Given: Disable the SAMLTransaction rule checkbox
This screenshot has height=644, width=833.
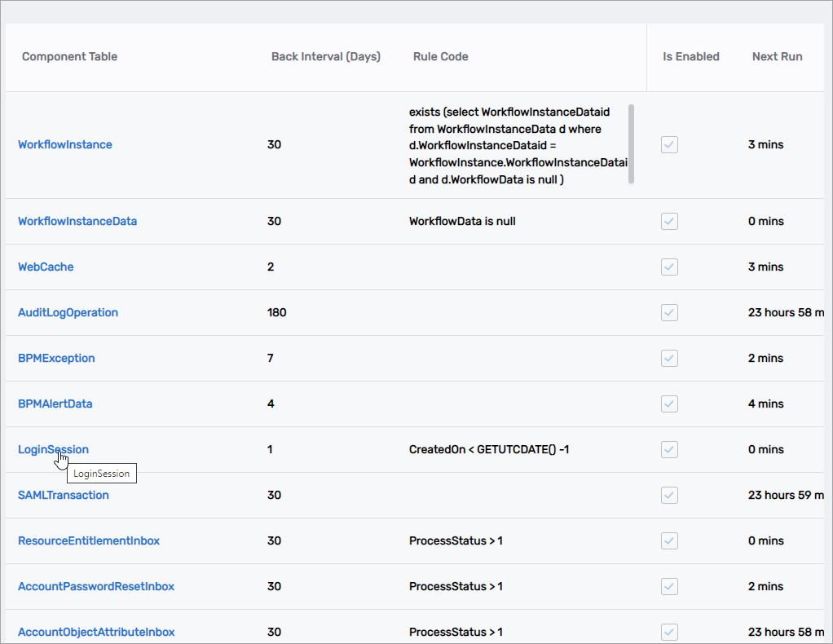Looking at the screenshot, I should point(669,495).
